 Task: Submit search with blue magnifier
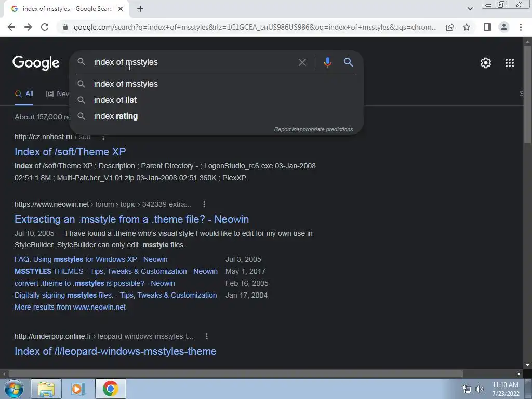[x=349, y=62]
